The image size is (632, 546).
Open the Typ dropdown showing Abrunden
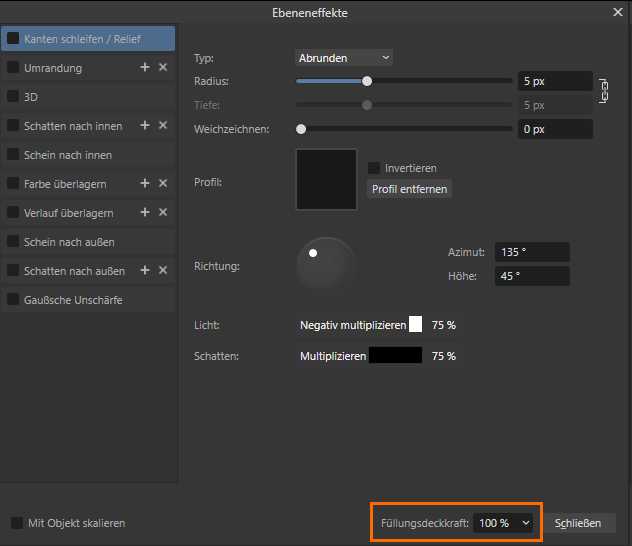[x=344, y=58]
